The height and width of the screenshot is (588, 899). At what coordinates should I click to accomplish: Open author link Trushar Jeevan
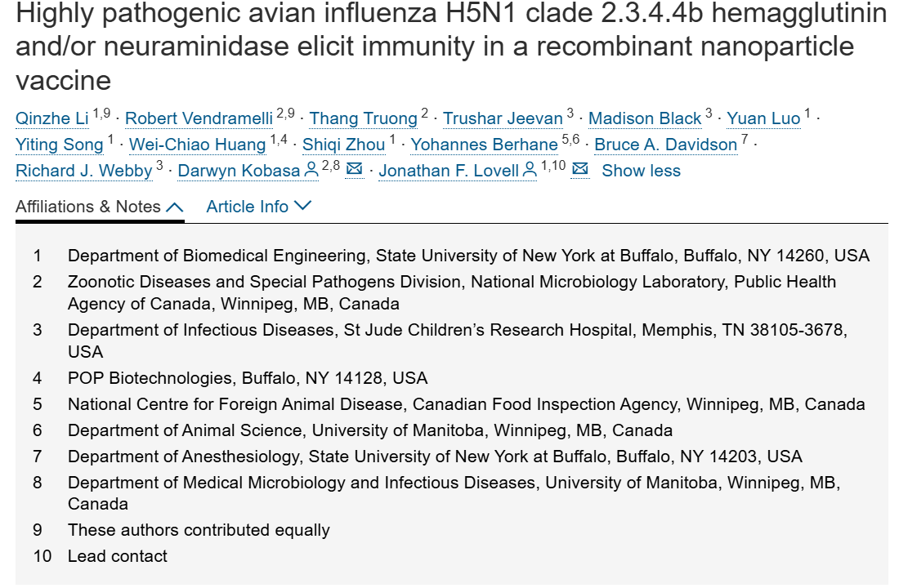tap(503, 118)
